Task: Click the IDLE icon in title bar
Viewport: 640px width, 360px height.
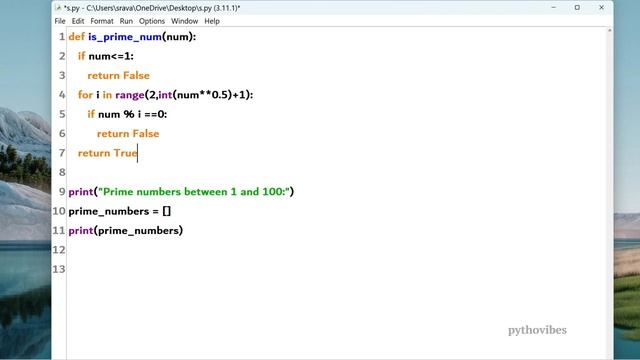Action: [58, 8]
